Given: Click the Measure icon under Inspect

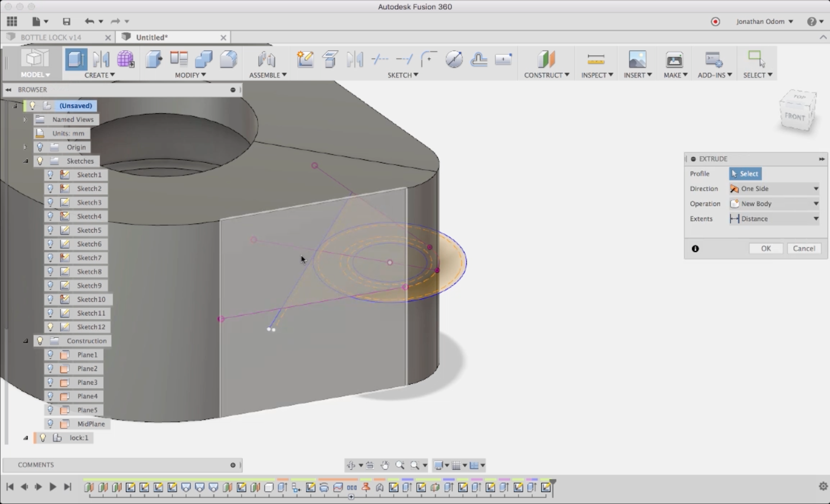Looking at the screenshot, I should pos(596,59).
